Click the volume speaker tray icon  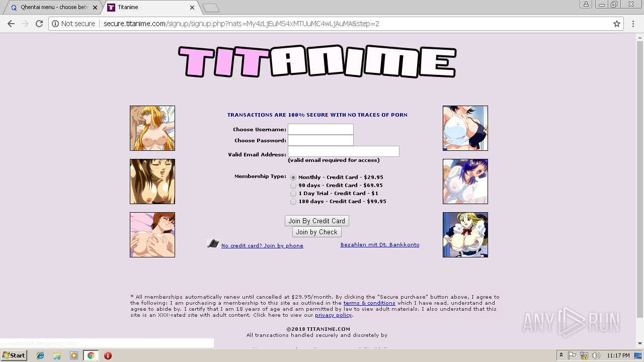[x=596, y=355]
